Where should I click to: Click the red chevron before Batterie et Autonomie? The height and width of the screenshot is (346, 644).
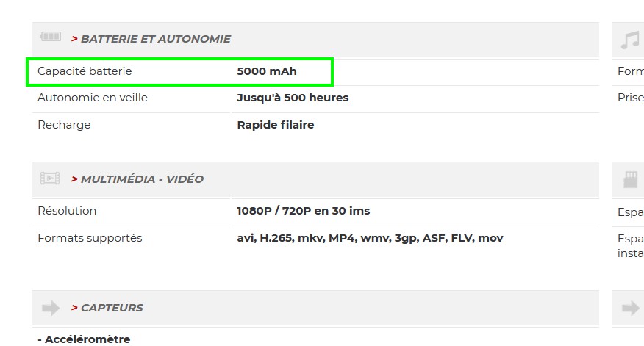(x=74, y=39)
